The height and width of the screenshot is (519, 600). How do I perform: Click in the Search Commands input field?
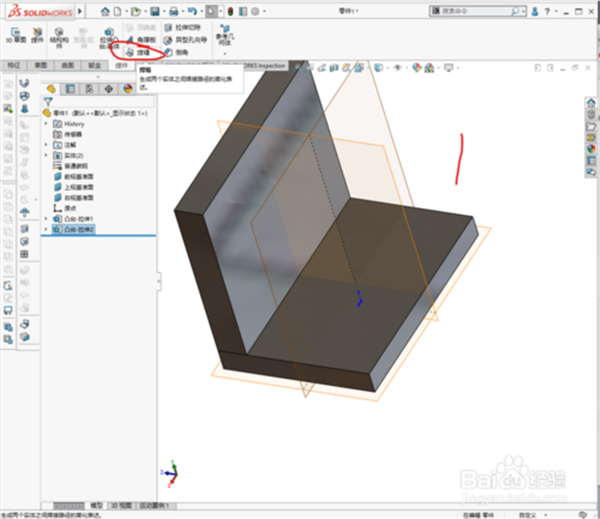point(476,11)
